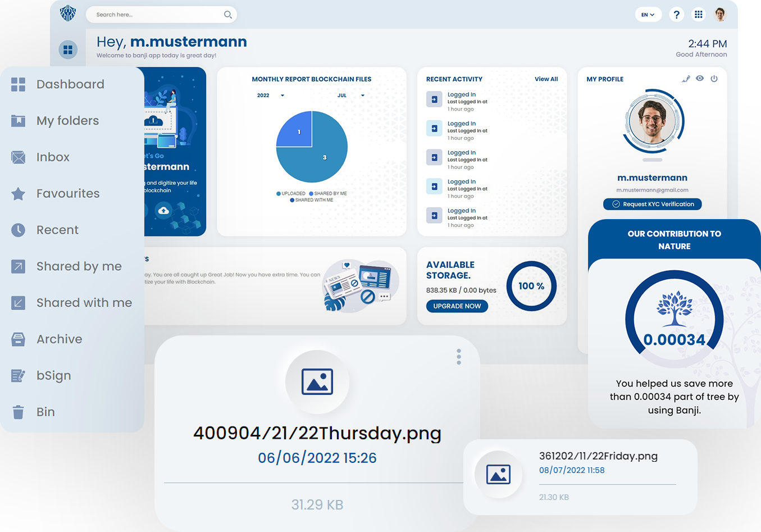761x532 pixels.
Task: Click the user avatar in the top bar
Action: (720, 15)
